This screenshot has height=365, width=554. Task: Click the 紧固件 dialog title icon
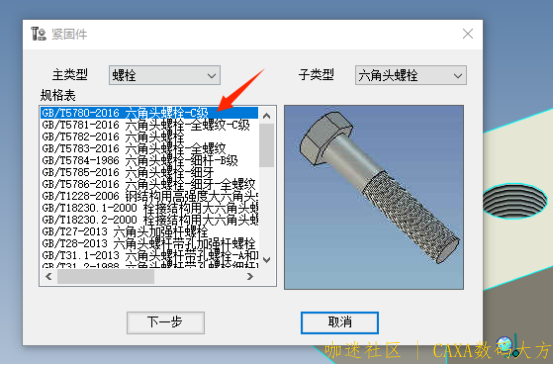click(x=39, y=34)
